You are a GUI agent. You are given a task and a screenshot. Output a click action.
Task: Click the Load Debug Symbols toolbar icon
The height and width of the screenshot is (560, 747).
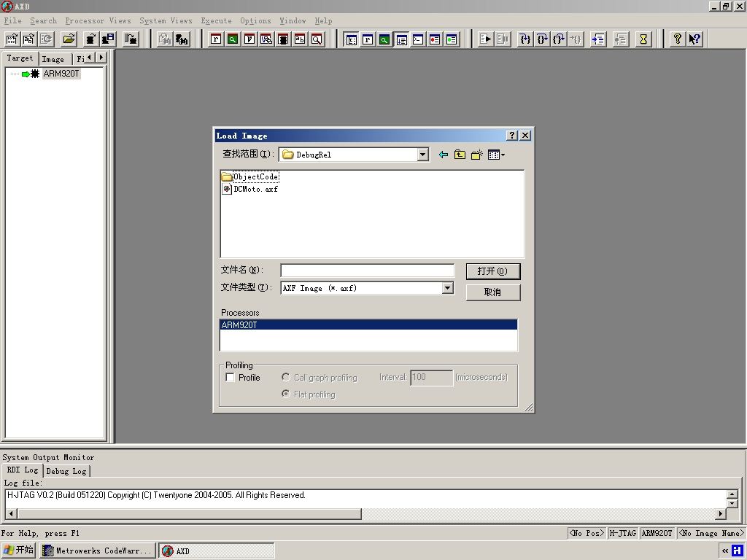pyautogui.click(x=29, y=39)
